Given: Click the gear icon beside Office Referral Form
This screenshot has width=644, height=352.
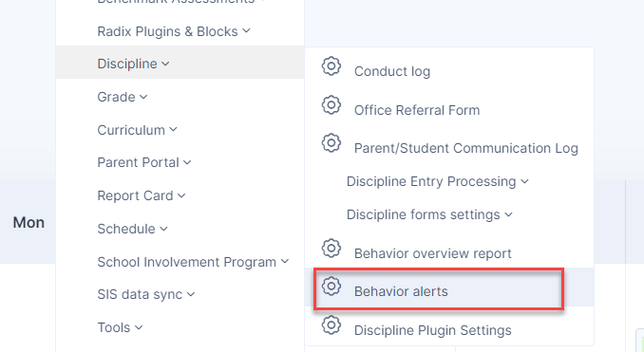Looking at the screenshot, I should (x=331, y=105).
